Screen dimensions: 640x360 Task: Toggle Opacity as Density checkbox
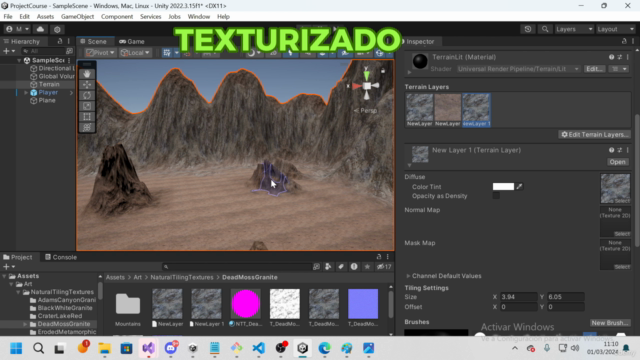pyautogui.click(x=496, y=196)
